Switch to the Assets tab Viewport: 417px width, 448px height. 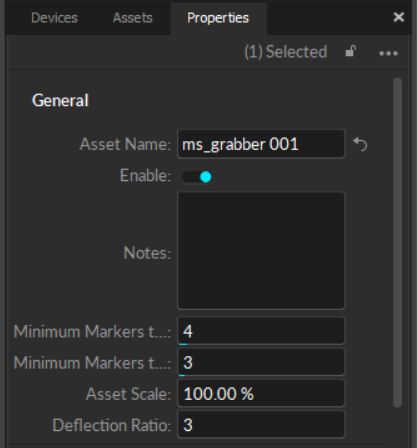click(133, 18)
